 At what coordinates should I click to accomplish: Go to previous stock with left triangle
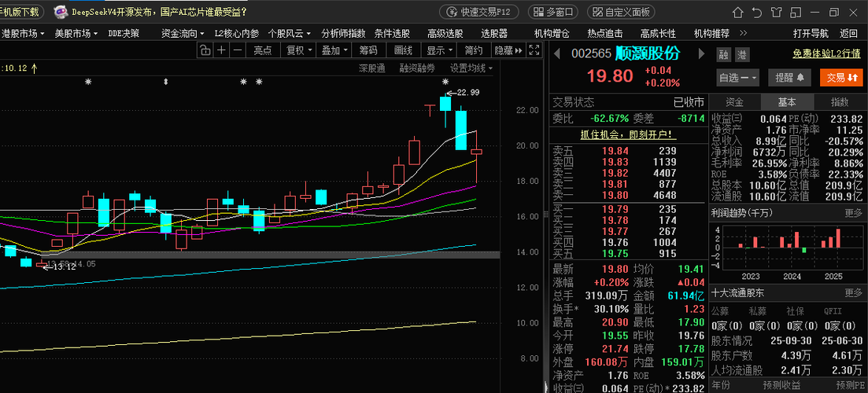click(558, 53)
